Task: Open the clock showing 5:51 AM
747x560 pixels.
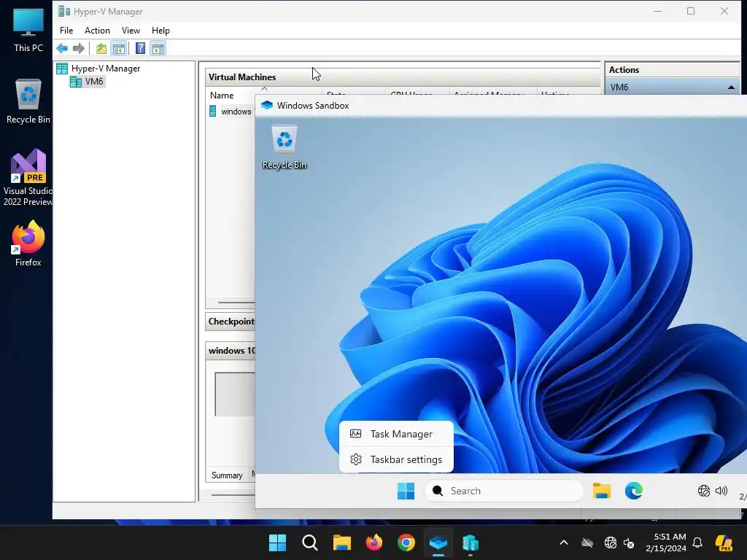Action: coord(666,542)
